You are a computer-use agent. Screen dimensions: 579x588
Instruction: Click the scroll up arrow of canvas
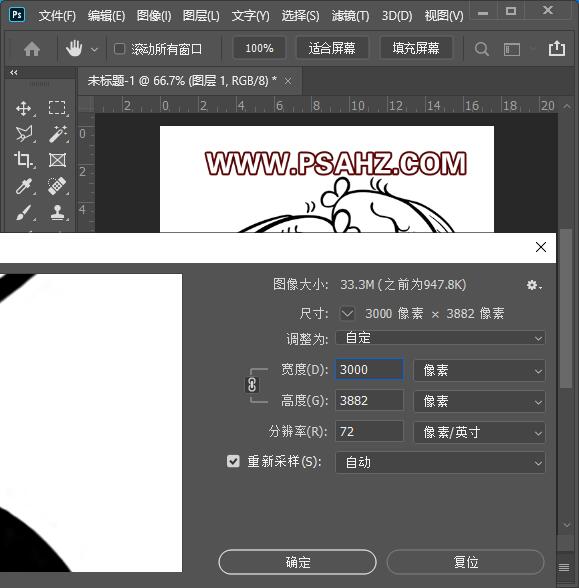click(x=567, y=106)
